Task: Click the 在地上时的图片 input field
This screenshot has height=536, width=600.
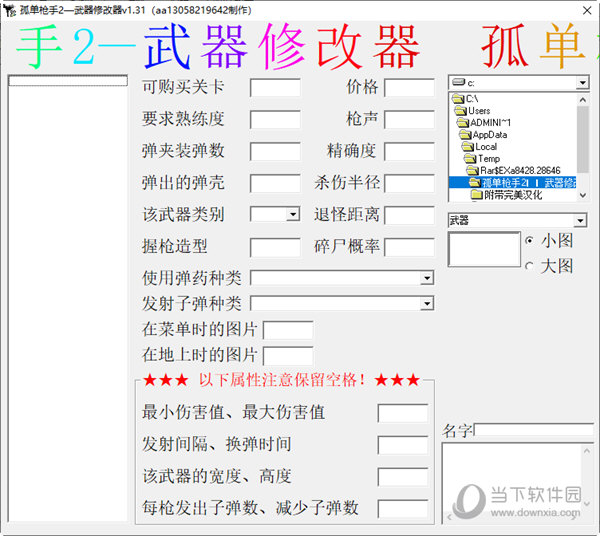Action: (288, 356)
